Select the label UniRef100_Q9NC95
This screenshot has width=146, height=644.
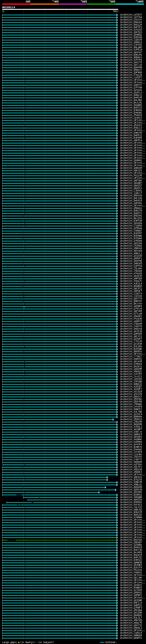coord(131,482)
